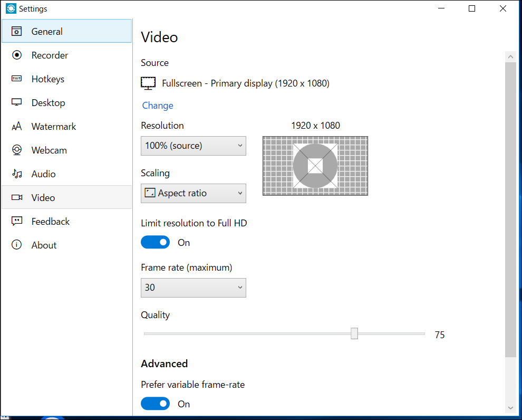
Task: Expand the Scaling options list
Action: pyautogui.click(x=193, y=193)
